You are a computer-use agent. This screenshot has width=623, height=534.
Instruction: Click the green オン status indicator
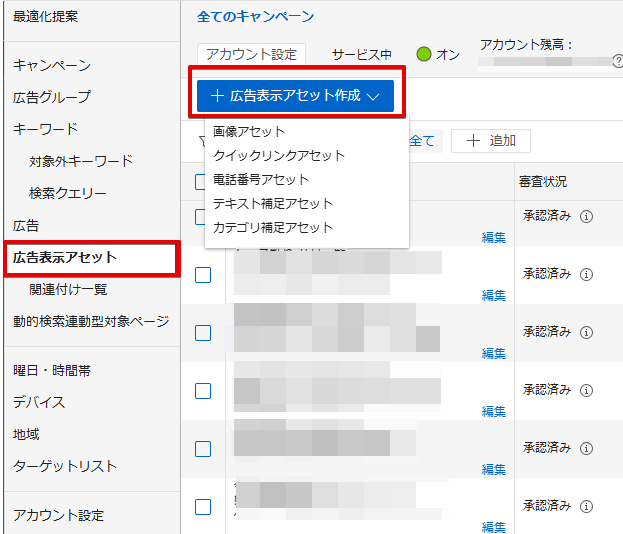pyautogui.click(x=423, y=55)
